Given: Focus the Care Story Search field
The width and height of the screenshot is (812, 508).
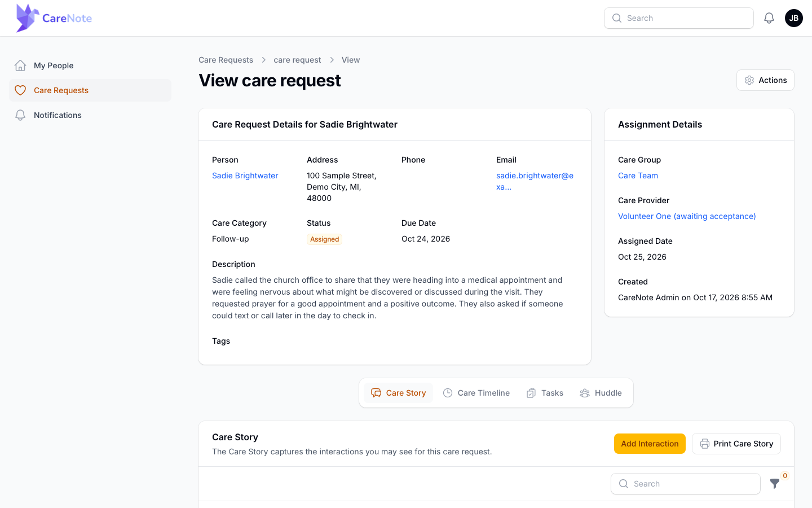Looking at the screenshot, I should 686,484.
